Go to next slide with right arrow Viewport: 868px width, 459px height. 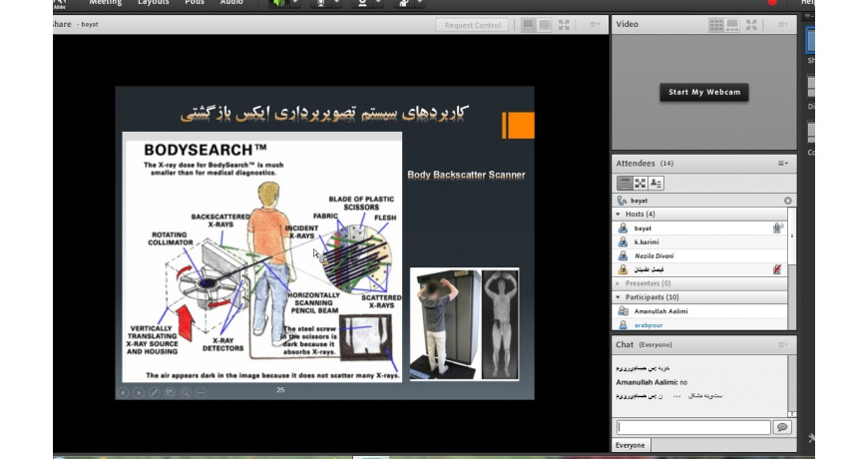pos(139,392)
